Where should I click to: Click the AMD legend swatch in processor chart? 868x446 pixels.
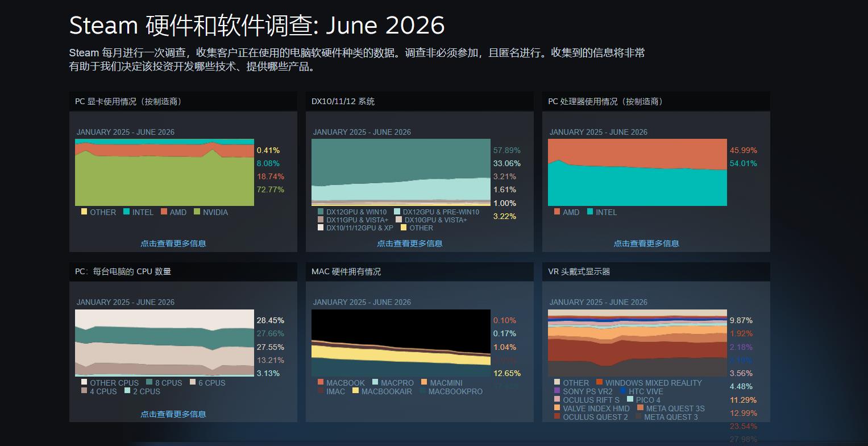[557, 212]
